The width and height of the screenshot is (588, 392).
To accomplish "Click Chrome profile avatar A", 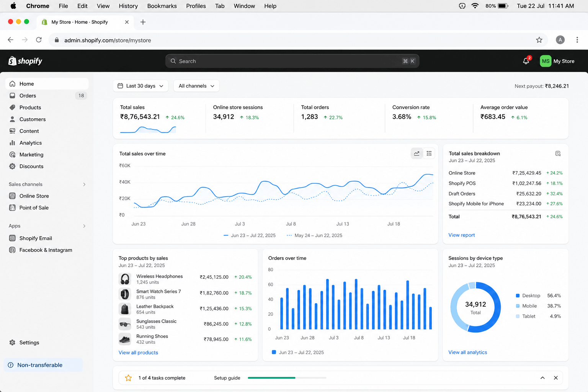I will 560,40.
